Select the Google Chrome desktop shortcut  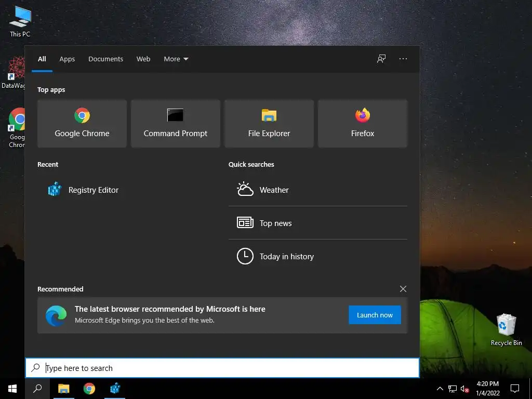(16, 128)
